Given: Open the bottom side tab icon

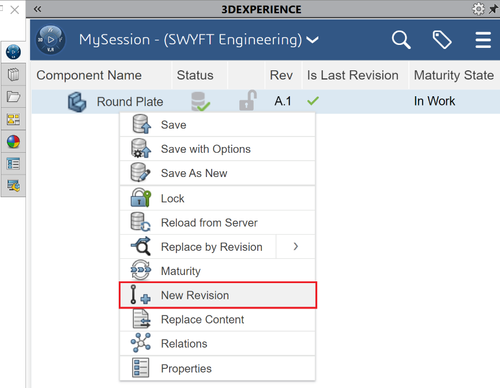Looking at the screenshot, I should [x=13, y=186].
